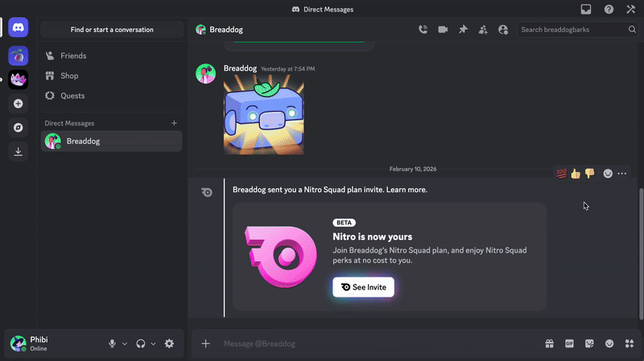Click the "February 10, 2026" date divider text
This screenshot has width=644, height=361.
413,169
